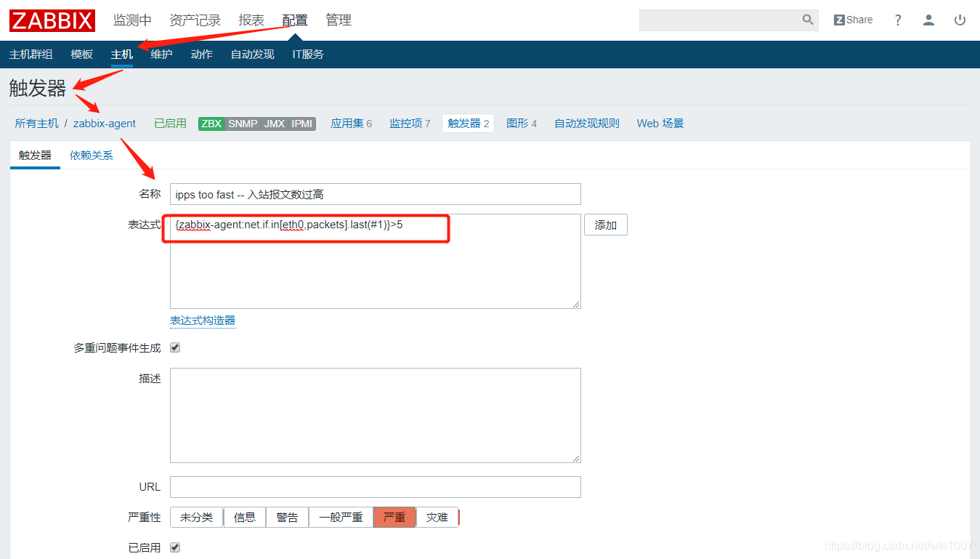Image resolution: width=980 pixels, height=559 pixels.
Task: Open 图形 4 link
Action: click(x=522, y=124)
